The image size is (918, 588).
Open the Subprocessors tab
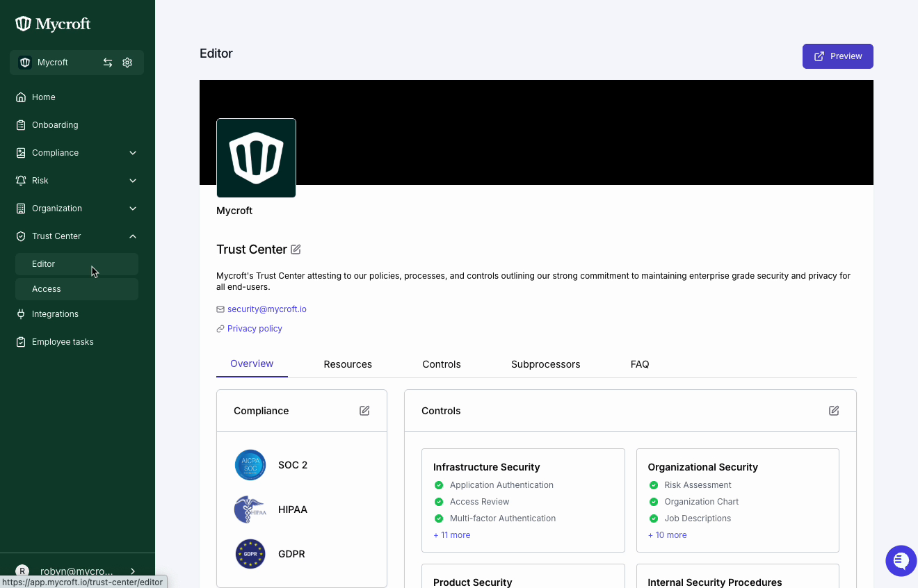545,364
